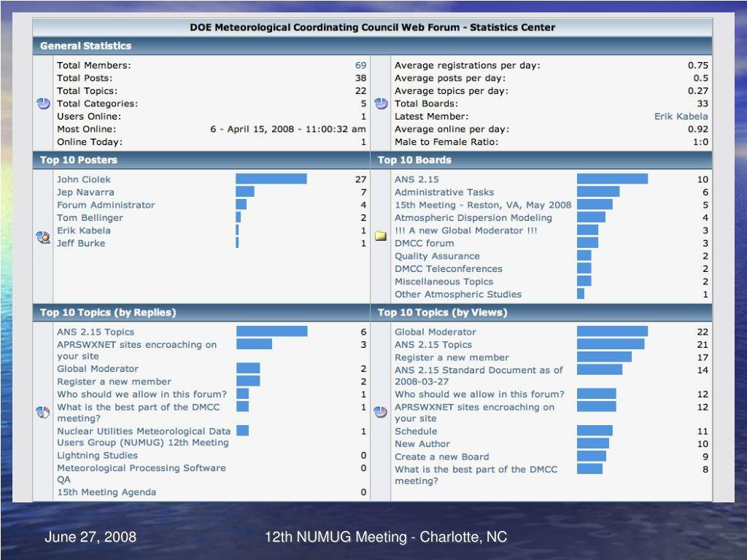Click the ANS 2.15 board bar
Viewport: 747px width, 560px height.
612,179
